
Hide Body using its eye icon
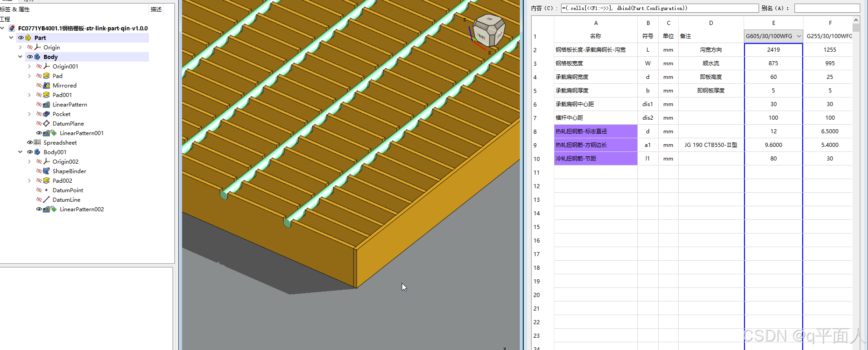30,57
